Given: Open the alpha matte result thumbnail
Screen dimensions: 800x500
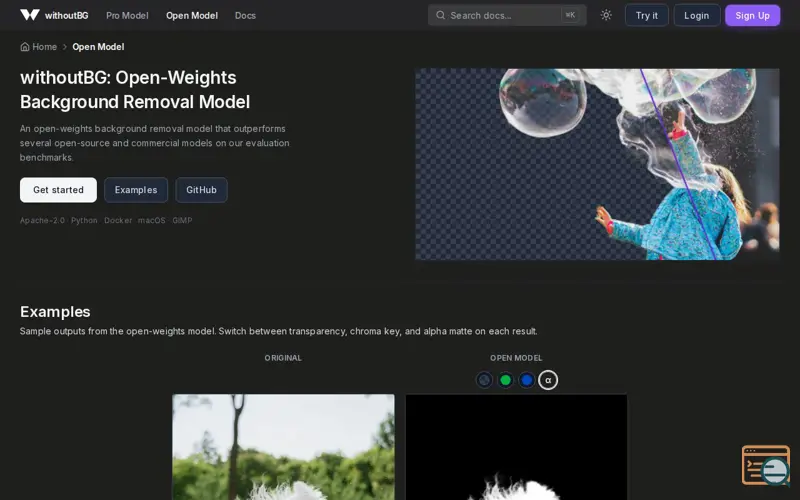Looking at the screenshot, I should coord(516,447).
